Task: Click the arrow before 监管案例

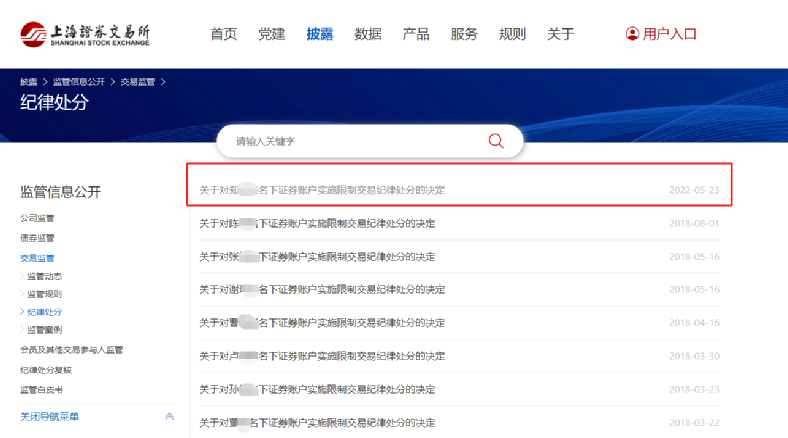Action: click(x=22, y=330)
